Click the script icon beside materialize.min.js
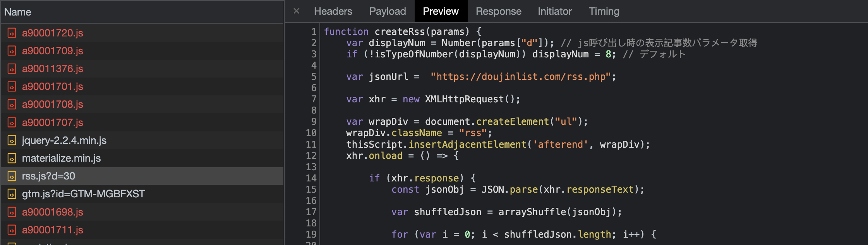Screen dimensions: 868x245 (x=12, y=158)
